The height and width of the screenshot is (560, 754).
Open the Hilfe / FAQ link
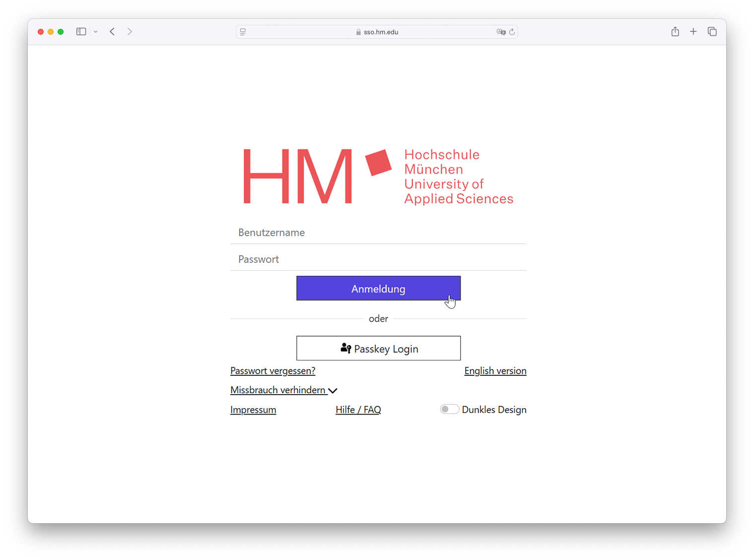pyautogui.click(x=358, y=410)
